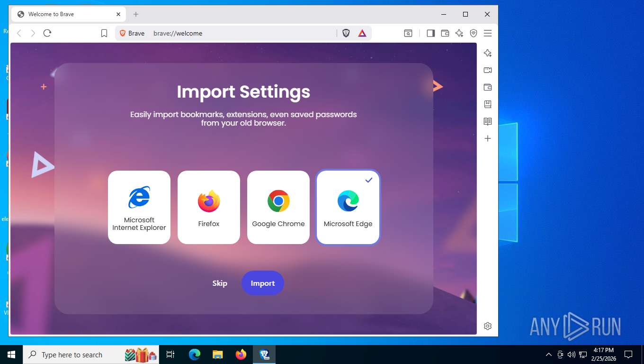Viewport: 644px width, 364px height.
Task: Open Brave VPN shield icon in toolbar
Action: [x=474, y=33]
